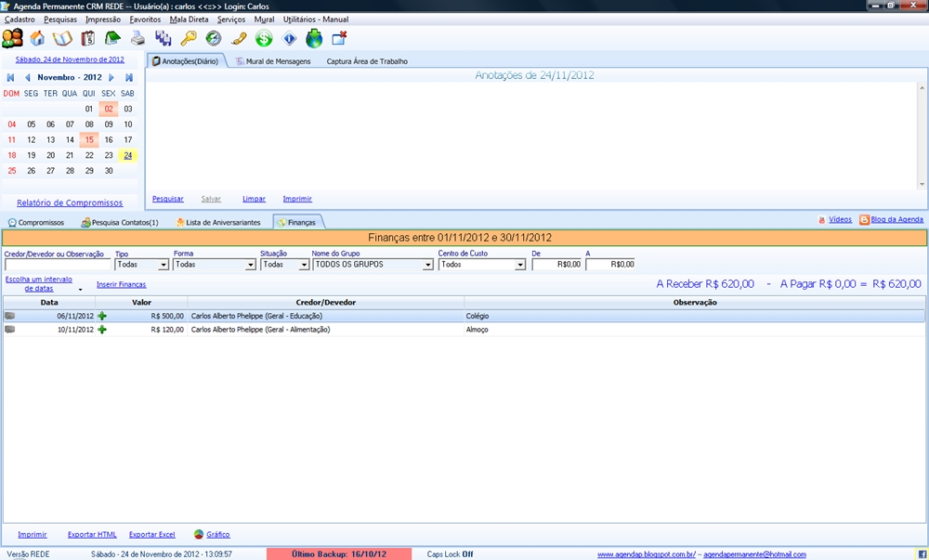Open the Vídeos link
The image size is (929, 560).
coord(840,219)
